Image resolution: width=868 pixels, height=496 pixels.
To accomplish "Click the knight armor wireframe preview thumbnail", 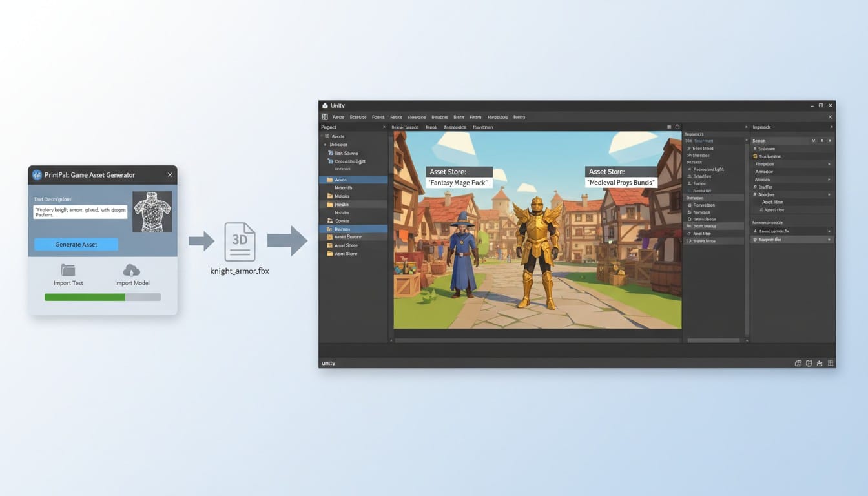I will click(152, 211).
